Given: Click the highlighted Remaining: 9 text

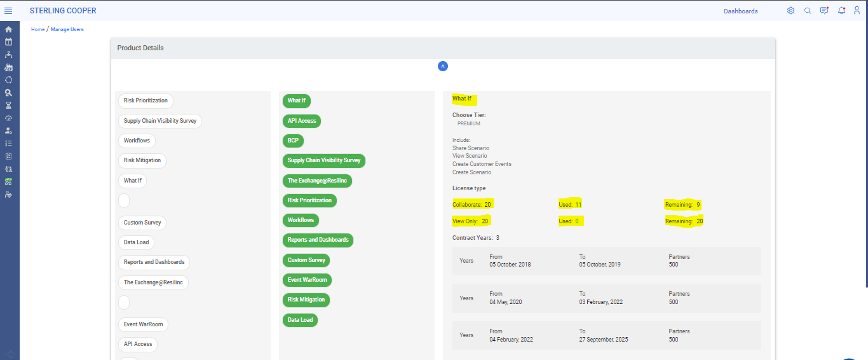Looking at the screenshot, I should 682,205.
